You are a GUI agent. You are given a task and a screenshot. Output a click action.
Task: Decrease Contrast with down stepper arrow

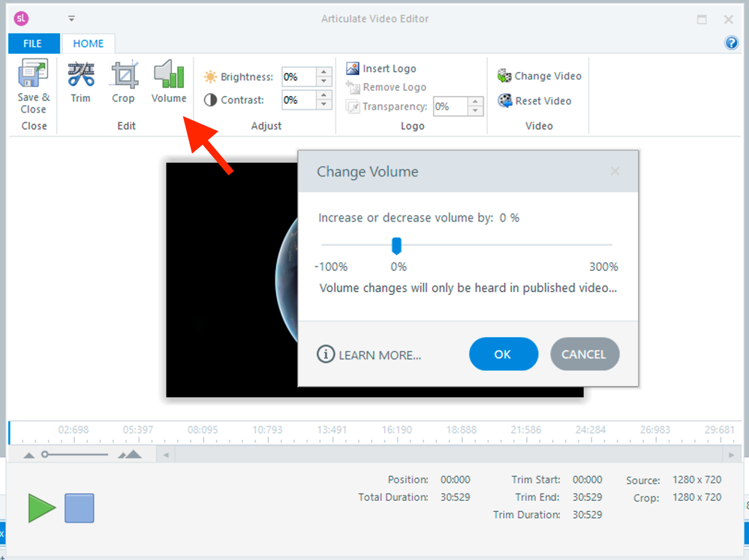[x=324, y=104]
